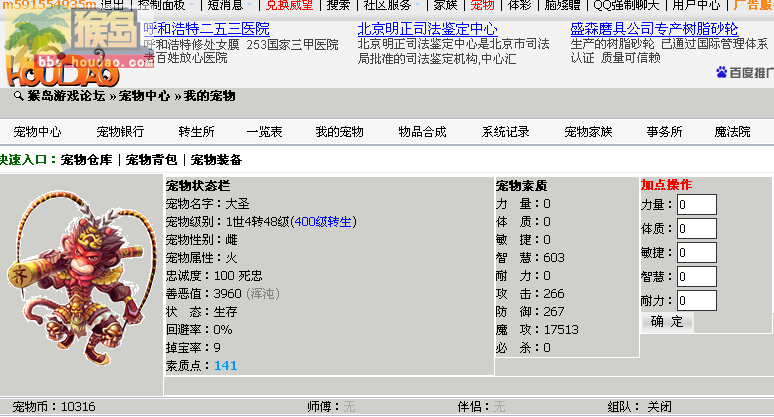Focus the 力量 points input field
Viewport: 774px width, 417px height.
click(697, 204)
